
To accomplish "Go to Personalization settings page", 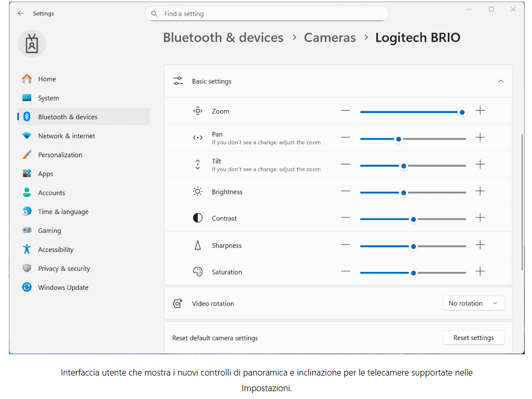I will click(x=60, y=155).
